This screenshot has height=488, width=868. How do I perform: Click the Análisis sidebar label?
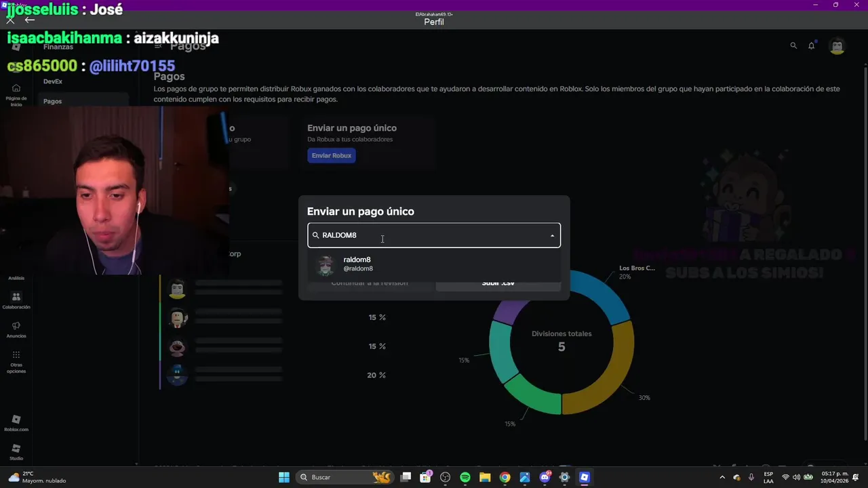pyautogui.click(x=16, y=278)
